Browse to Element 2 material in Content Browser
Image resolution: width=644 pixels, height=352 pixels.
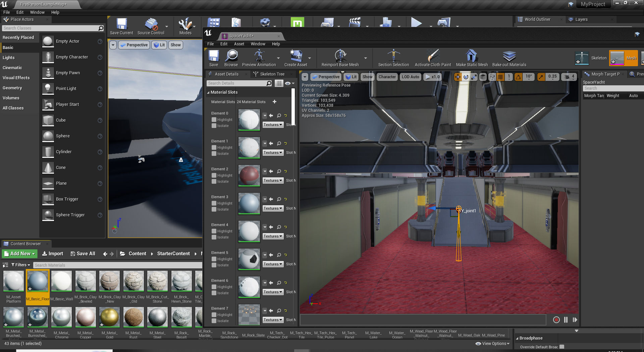click(279, 171)
